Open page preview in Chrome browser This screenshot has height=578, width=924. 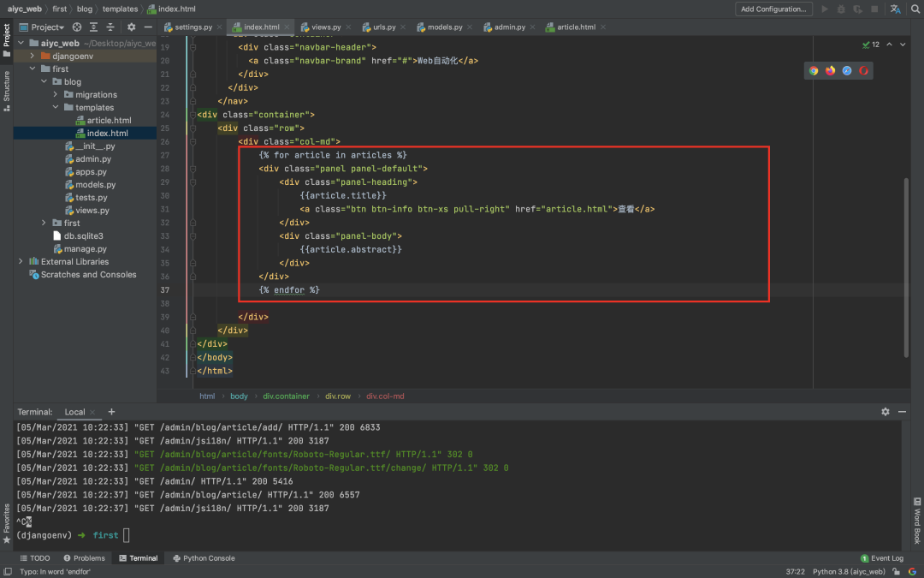814,70
